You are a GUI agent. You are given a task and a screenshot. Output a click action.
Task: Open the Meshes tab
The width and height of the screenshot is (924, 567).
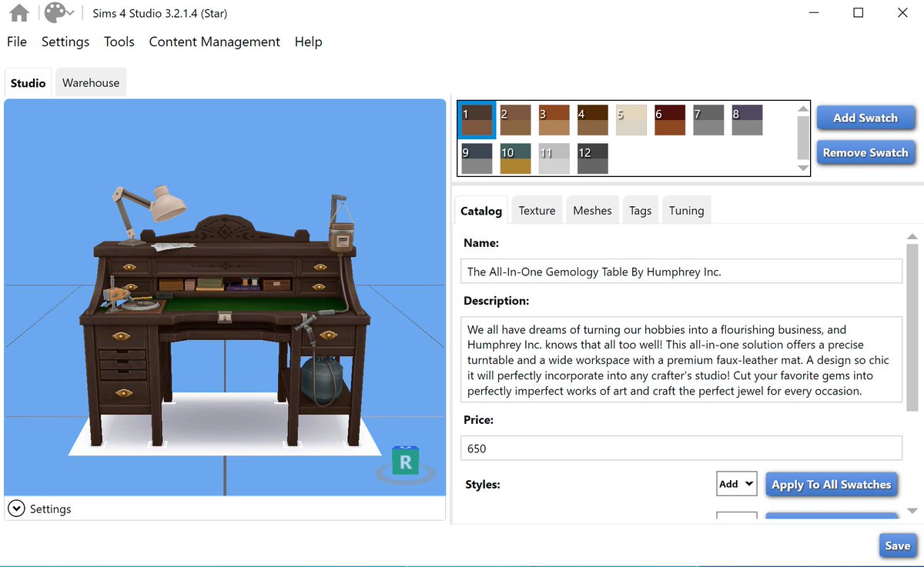pos(592,211)
